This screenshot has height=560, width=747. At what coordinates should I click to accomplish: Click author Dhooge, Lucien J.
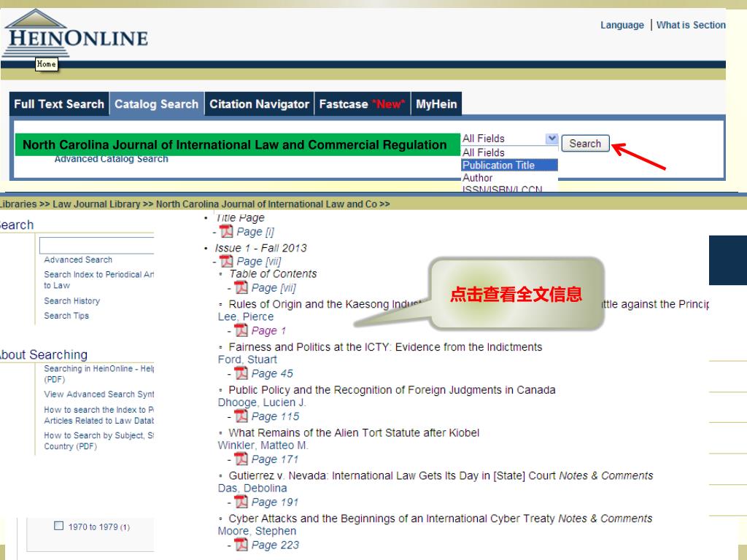coord(262,402)
